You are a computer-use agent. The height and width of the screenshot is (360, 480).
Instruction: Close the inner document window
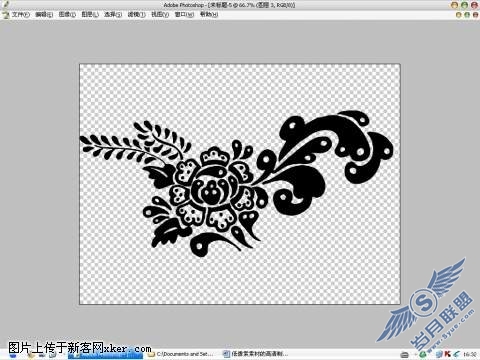[475, 15]
